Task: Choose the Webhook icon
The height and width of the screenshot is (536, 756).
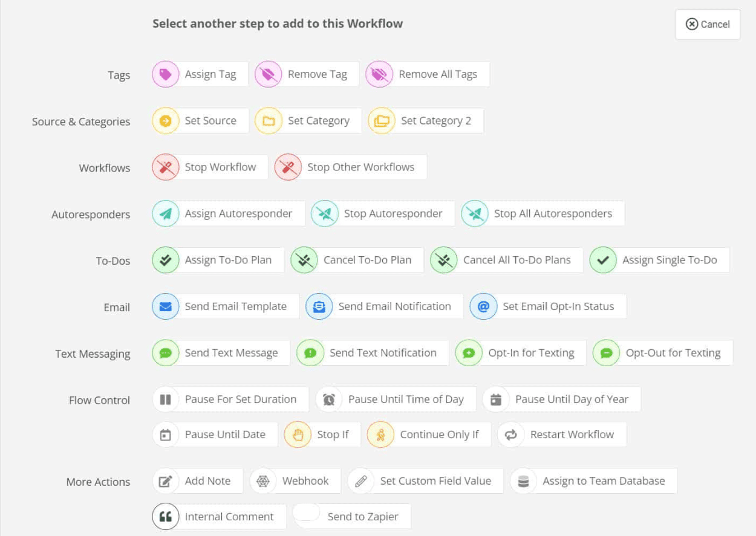Action: tap(262, 482)
